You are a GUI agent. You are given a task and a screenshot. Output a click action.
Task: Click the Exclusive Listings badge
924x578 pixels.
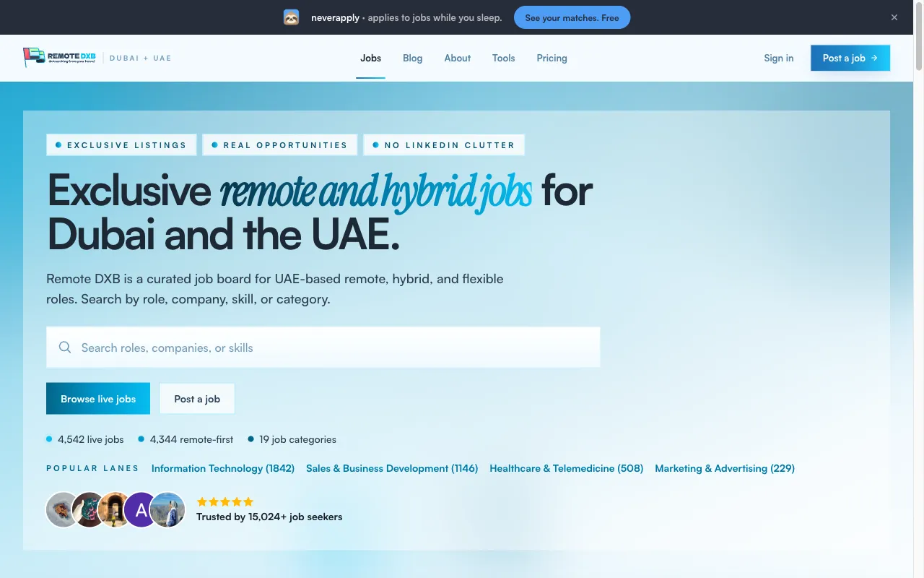(x=121, y=144)
